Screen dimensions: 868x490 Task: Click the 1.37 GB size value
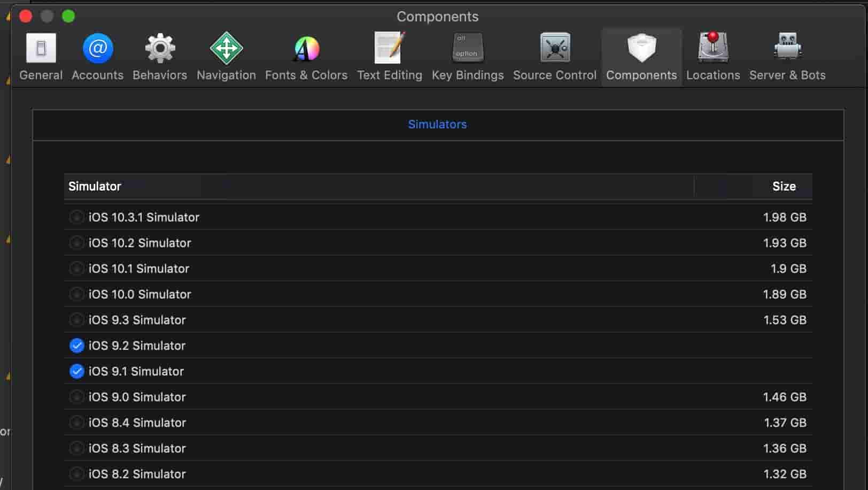785,423
